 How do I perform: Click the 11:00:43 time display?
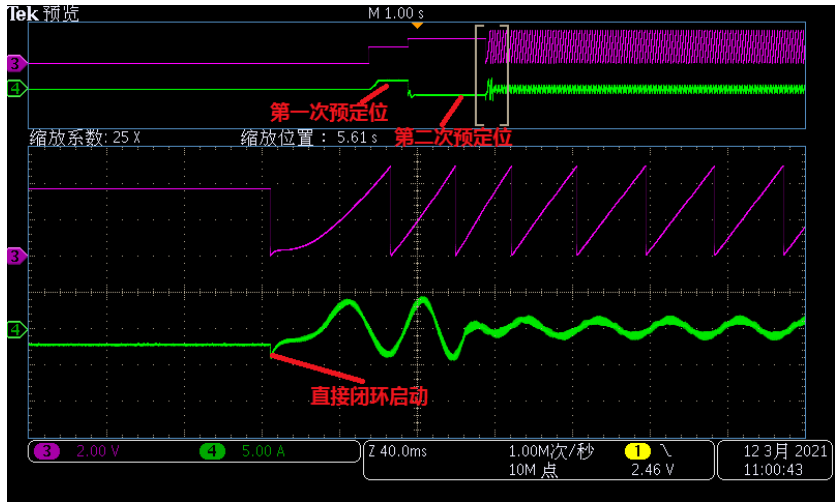772,468
